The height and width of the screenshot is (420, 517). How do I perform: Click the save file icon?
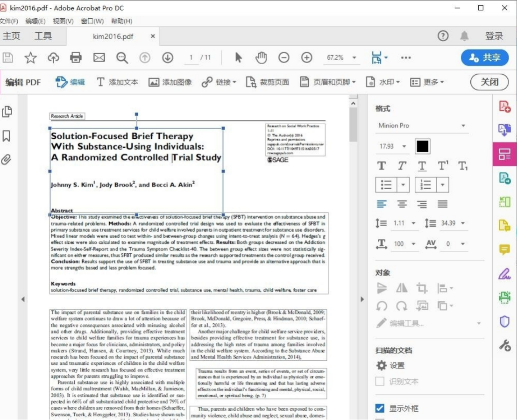[8, 58]
